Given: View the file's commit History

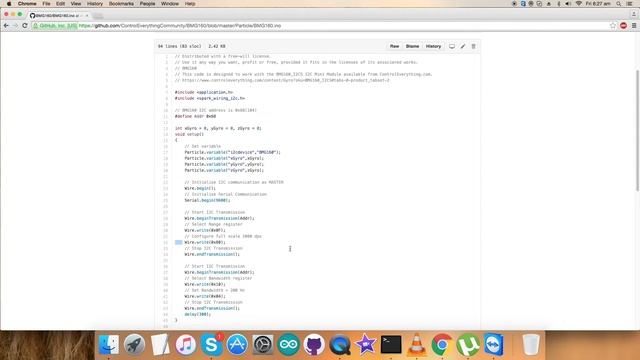Looking at the screenshot, I should (x=433, y=46).
